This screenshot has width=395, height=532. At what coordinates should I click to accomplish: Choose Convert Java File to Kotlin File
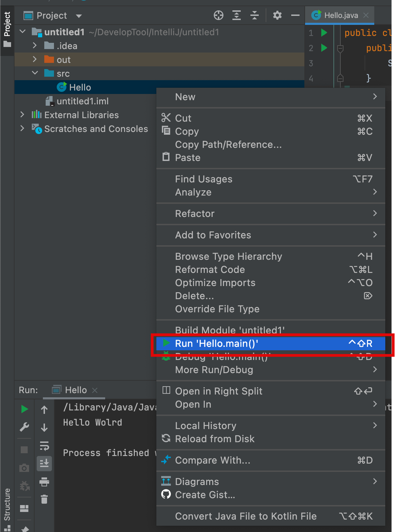click(x=271, y=516)
